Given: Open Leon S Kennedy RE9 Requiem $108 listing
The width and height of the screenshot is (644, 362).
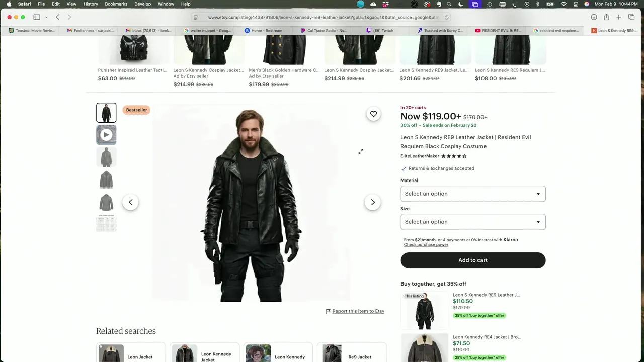Looking at the screenshot, I should coord(510,70).
